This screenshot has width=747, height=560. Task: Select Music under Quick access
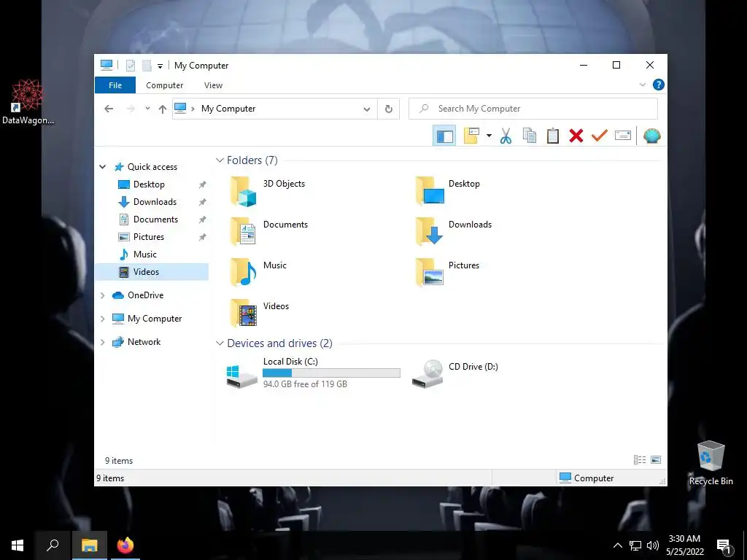[x=145, y=254]
